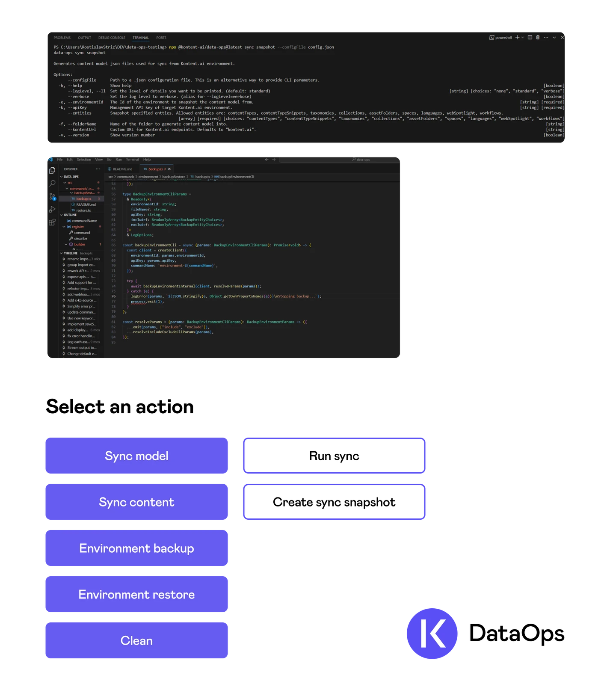Open the Terminal menu in the menu bar
Image resolution: width=616 pixels, height=693 pixels.
click(x=132, y=160)
